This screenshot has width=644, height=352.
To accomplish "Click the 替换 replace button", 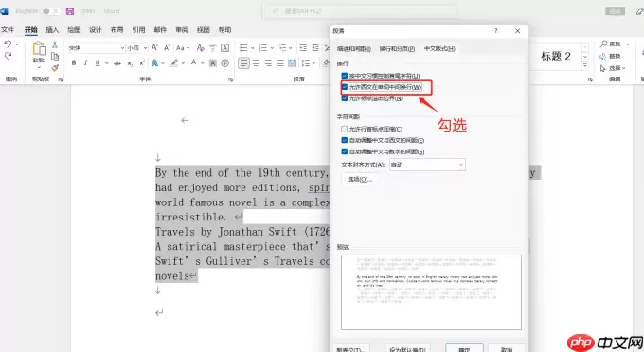I will (610, 56).
